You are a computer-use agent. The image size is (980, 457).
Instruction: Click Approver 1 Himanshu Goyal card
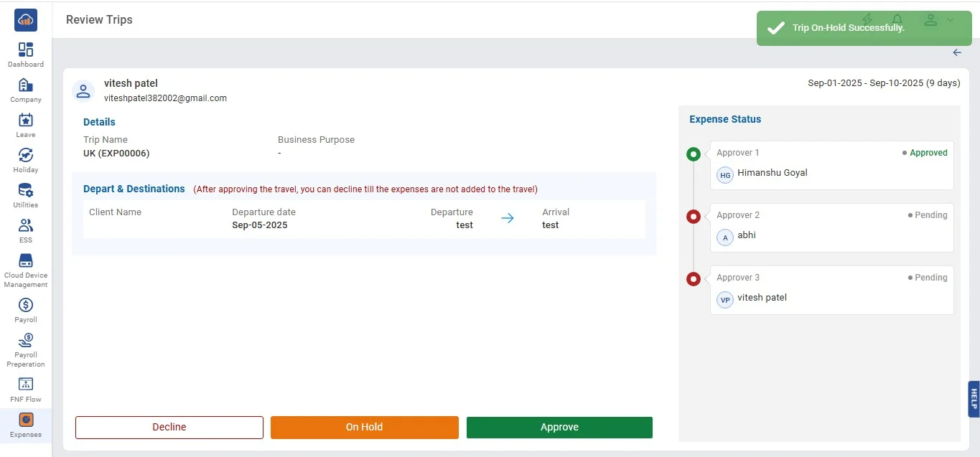(831, 165)
